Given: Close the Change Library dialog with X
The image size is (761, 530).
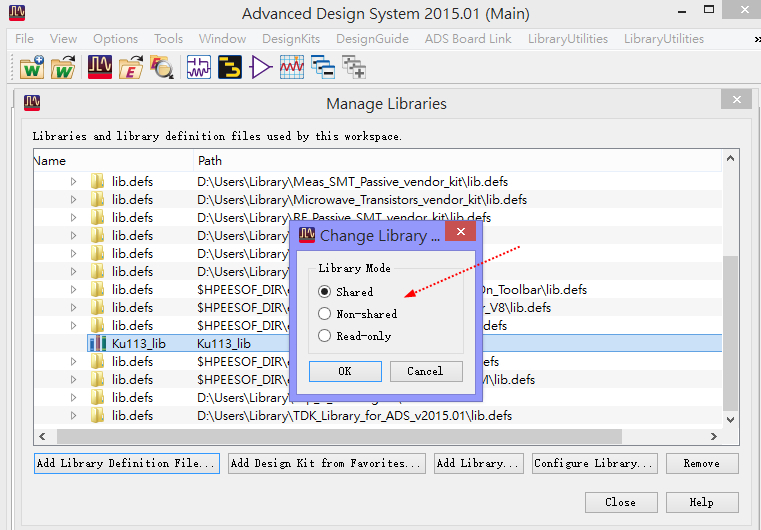Looking at the screenshot, I should point(460,232).
